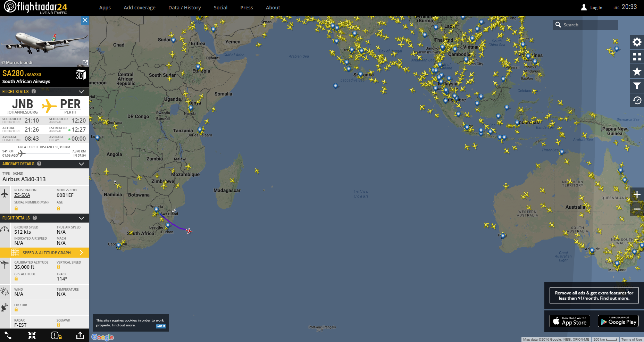Click the Airbus A340-313 aircraft type text

24,179
